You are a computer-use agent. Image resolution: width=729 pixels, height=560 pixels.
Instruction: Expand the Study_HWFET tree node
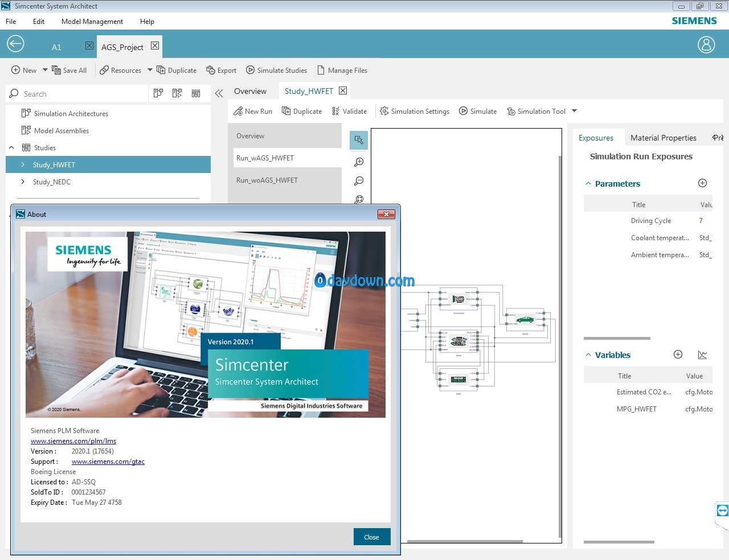23,164
